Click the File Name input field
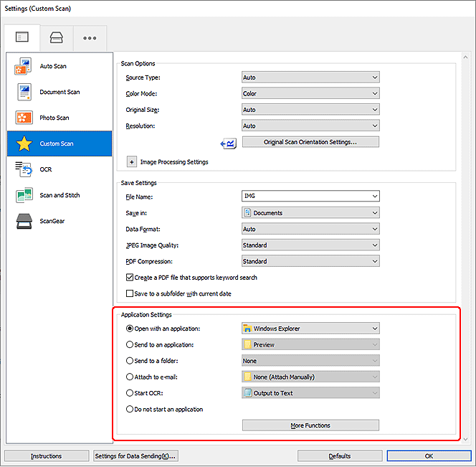The image size is (476, 467). coord(305,197)
